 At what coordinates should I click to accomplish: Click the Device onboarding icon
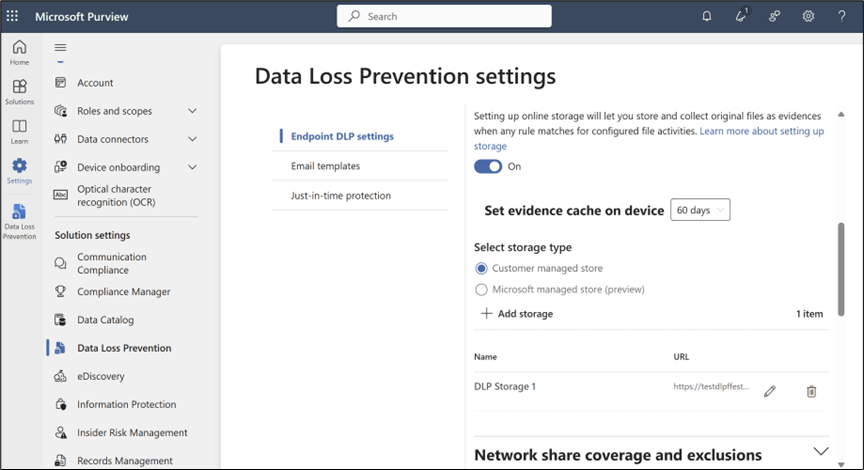(61, 167)
